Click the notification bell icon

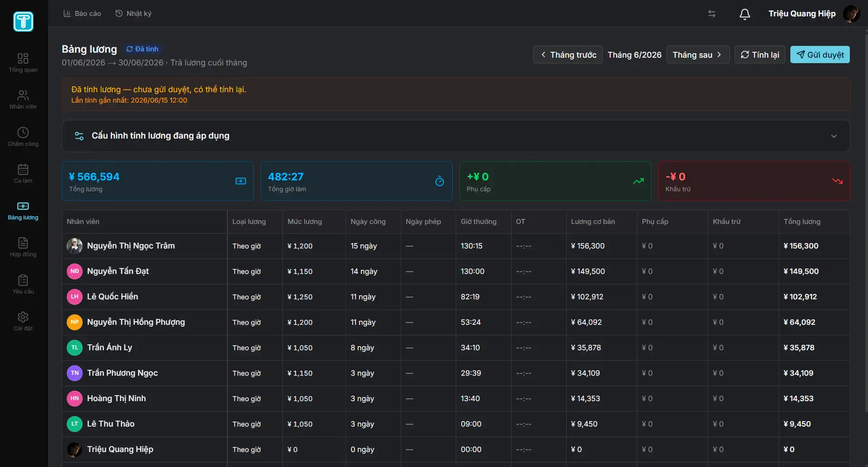coord(745,14)
